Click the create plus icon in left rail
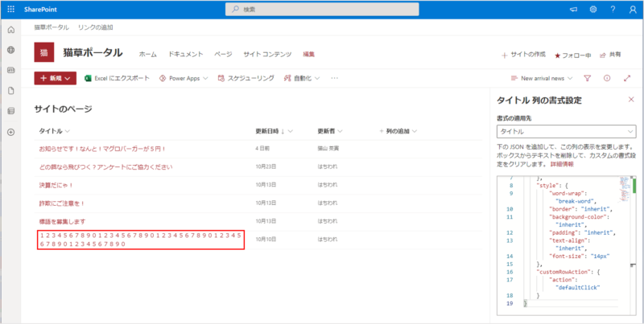644x324 pixels. pyautogui.click(x=10, y=132)
